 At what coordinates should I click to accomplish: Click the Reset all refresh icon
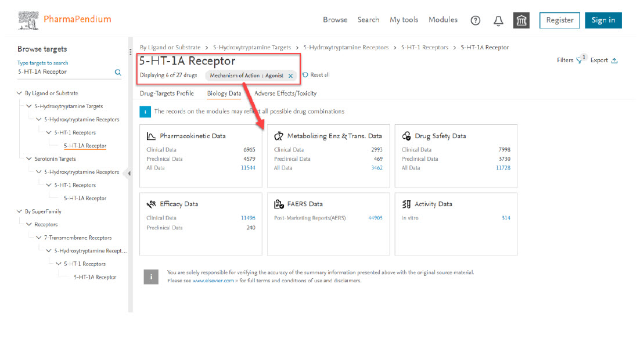[305, 75]
